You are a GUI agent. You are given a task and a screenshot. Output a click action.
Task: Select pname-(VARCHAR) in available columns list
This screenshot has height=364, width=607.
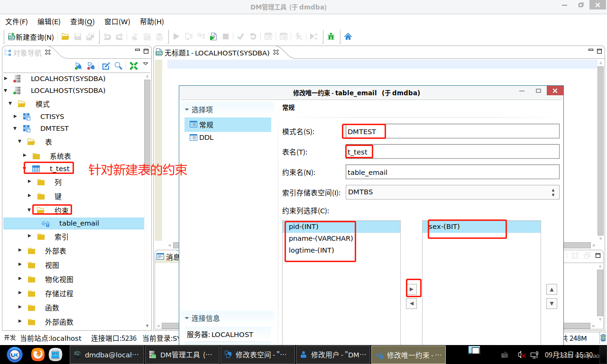tap(341, 238)
